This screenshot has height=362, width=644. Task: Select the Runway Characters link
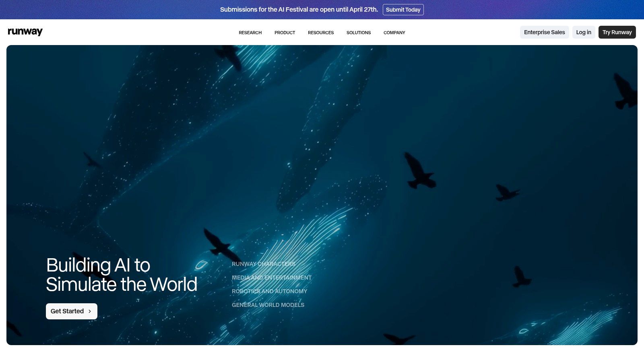point(264,264)
